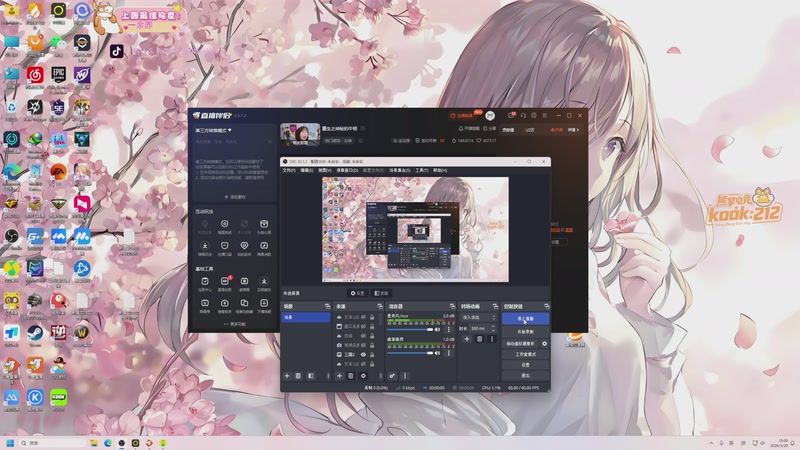This screenshot has height=450, width=800.
Task: Open File Explorer from the taskbar
Action: coord(94,443)
